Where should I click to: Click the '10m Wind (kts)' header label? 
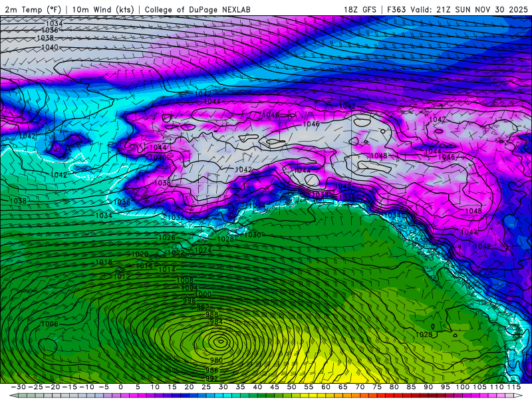click(103, 9)
